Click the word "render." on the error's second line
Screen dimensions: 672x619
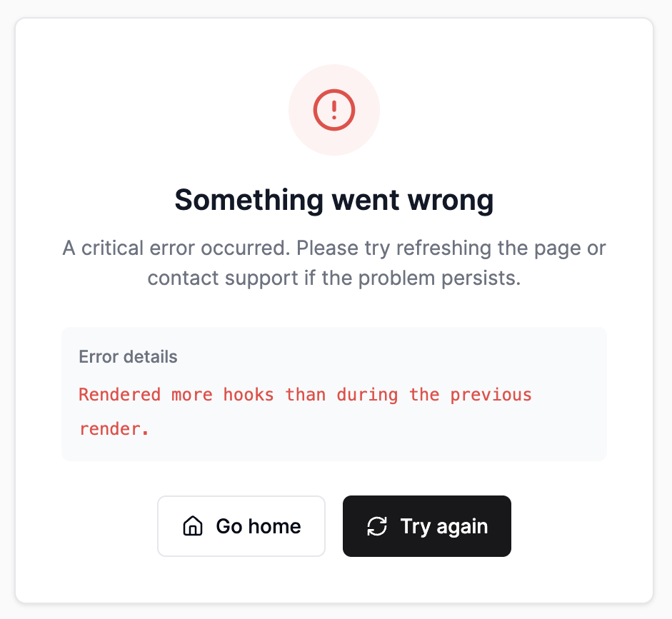click(114, 429)
